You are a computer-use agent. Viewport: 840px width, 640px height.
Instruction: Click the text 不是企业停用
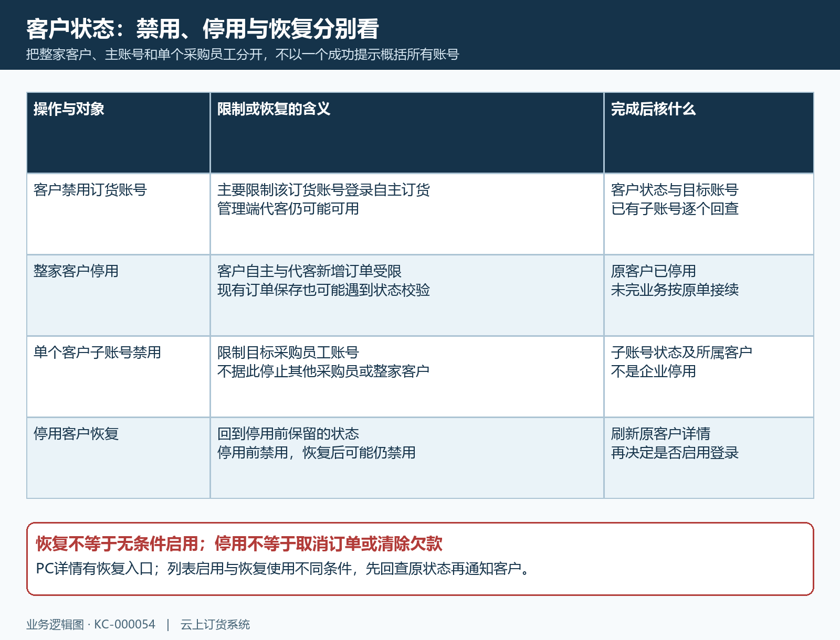point(653,371)
